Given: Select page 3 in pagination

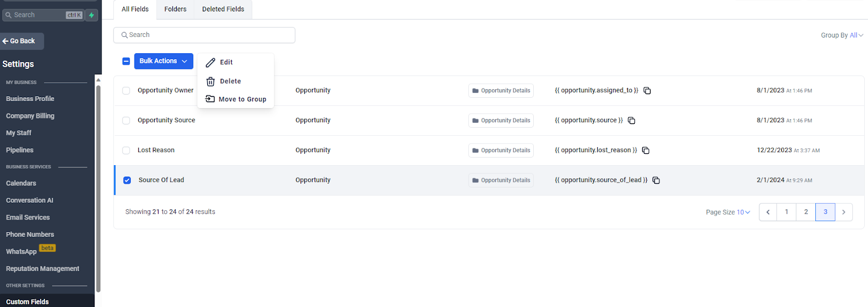Looking at the screenshot, I should point(825,212).
